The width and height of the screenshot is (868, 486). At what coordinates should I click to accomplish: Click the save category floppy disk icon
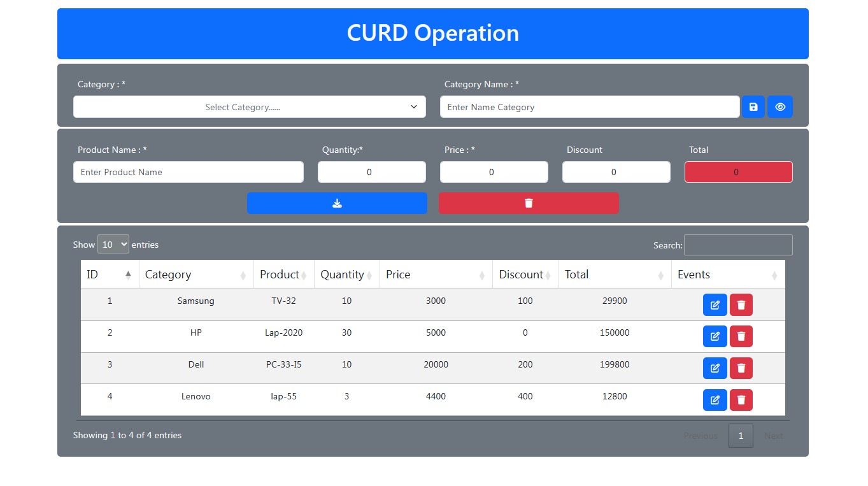pyautogui.click(x=753, y=107)
